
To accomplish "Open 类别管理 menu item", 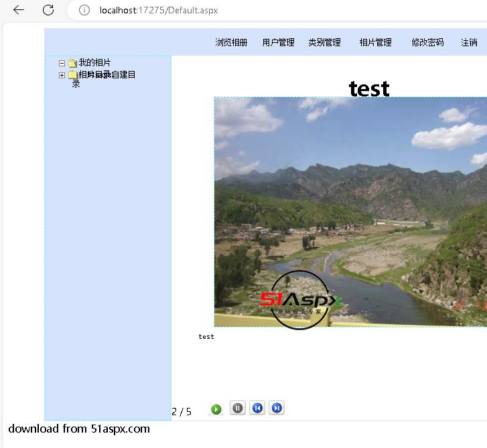I will click(325, 42).
